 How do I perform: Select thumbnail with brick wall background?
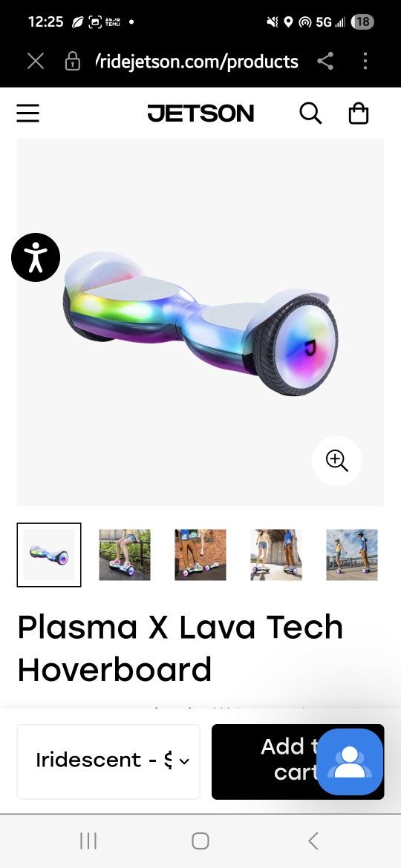point(200,555)
